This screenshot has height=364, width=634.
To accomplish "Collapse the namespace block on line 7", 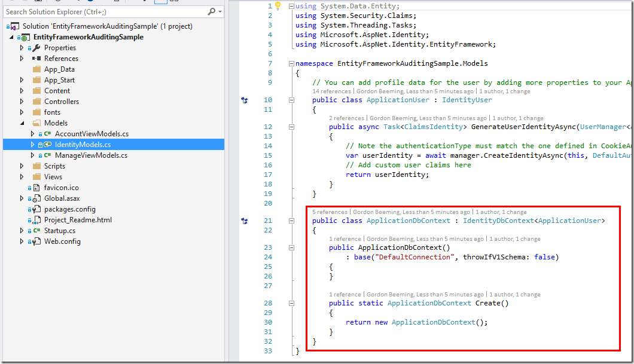I will (x=291, y=63).
